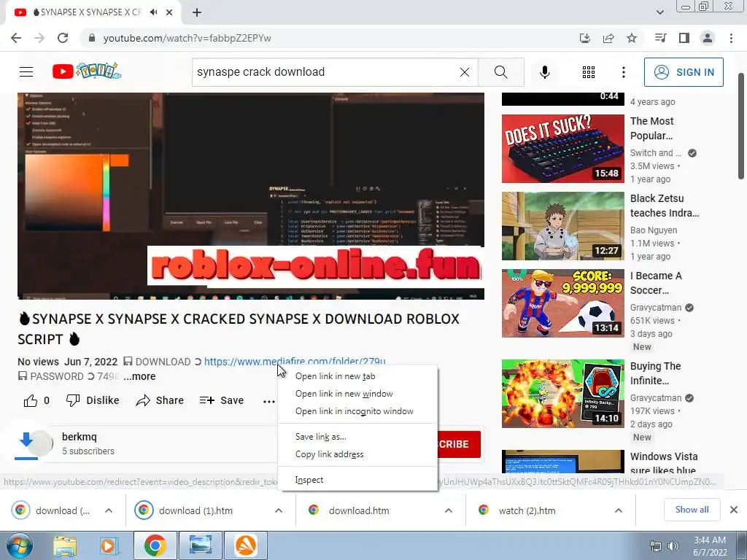Open the soccer score video thumbnail
The height and width of the screenshot is (560, 747).
(x=562, y=303)
